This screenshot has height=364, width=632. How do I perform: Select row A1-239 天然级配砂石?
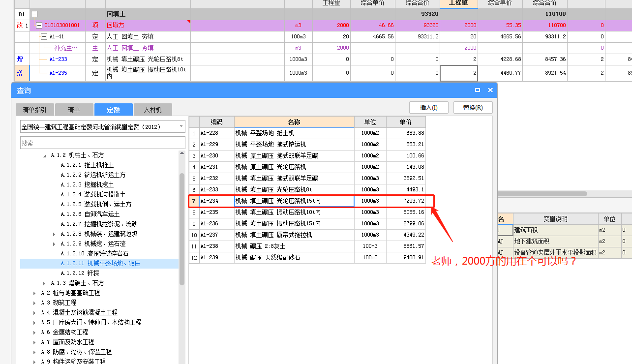(307, 257)
